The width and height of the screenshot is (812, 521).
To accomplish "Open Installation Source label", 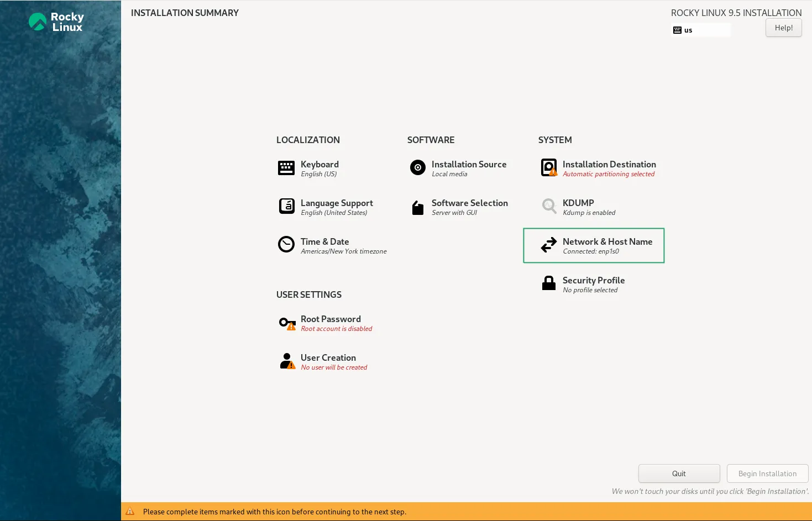I will click(469, 164).
